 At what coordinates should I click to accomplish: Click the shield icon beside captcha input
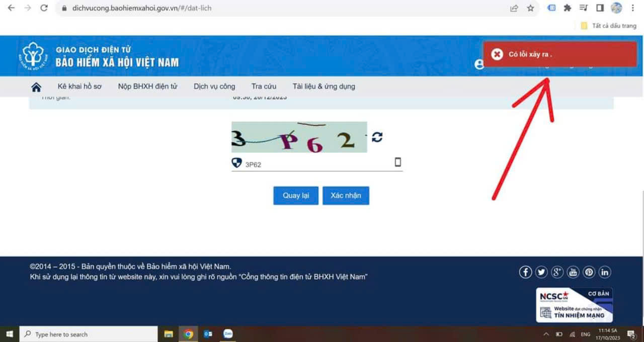[x=236, y=162]
